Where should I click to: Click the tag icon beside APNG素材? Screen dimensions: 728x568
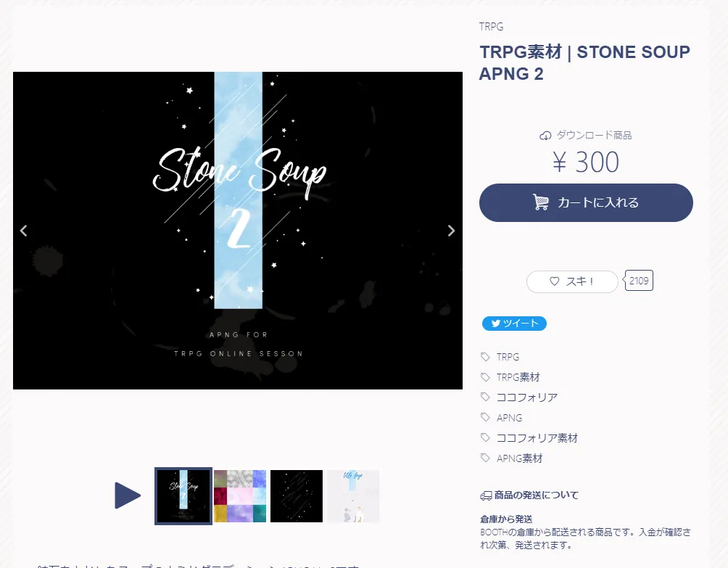click(485, 458)
